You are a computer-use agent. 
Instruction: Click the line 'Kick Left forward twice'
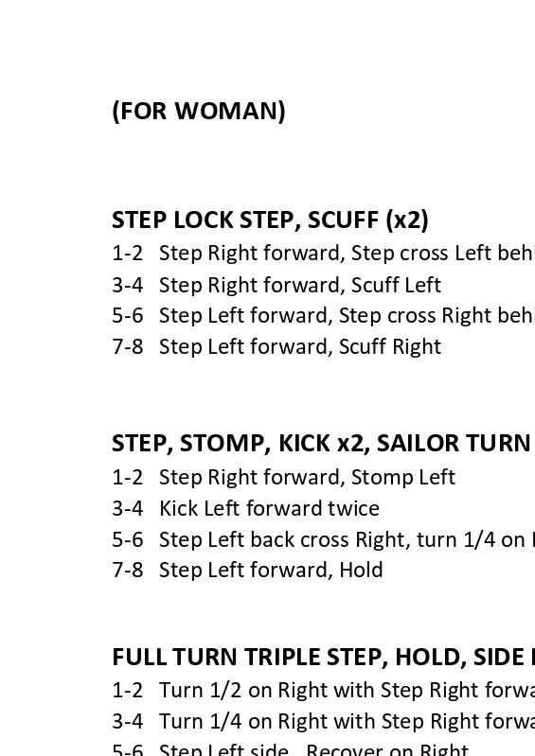(245, 509)
